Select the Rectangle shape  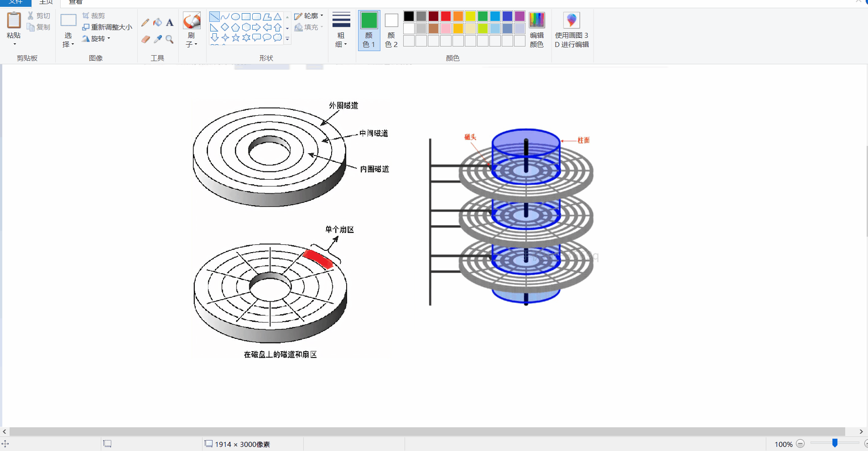tap(246, 17)
